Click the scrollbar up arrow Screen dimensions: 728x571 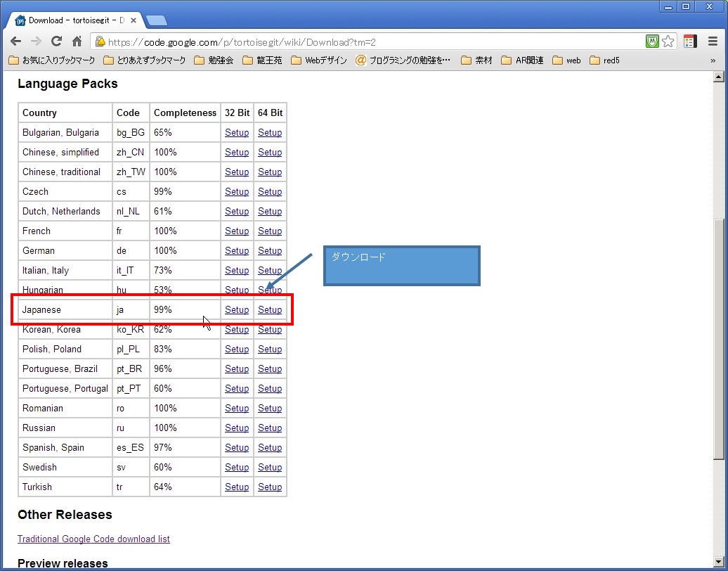point(718,77)
